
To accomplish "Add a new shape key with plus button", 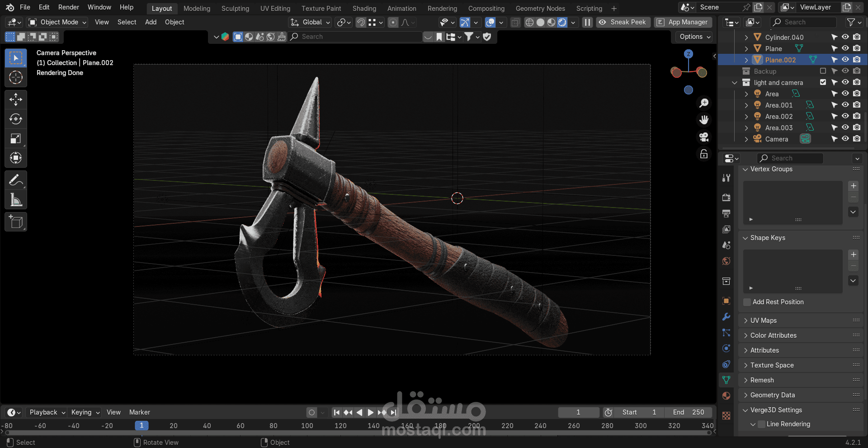I will pyautogui.click(x=854, y=255).
